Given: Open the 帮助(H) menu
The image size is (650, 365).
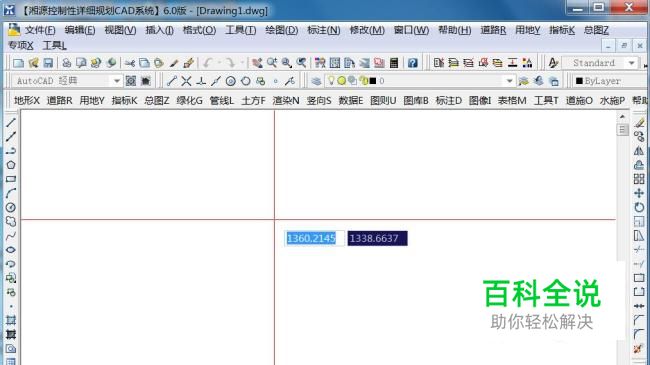Looking at the screenshot, I should pos(454,30).
